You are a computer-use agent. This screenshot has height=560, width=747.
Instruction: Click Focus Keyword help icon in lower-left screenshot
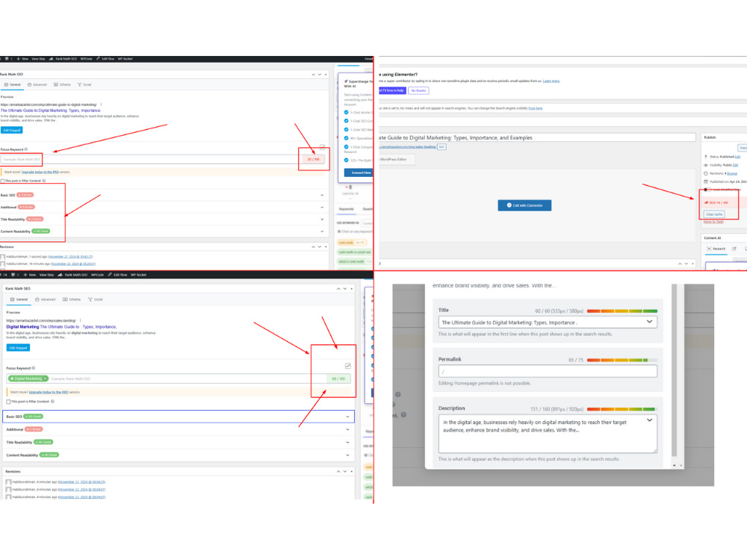pos(34,368)
